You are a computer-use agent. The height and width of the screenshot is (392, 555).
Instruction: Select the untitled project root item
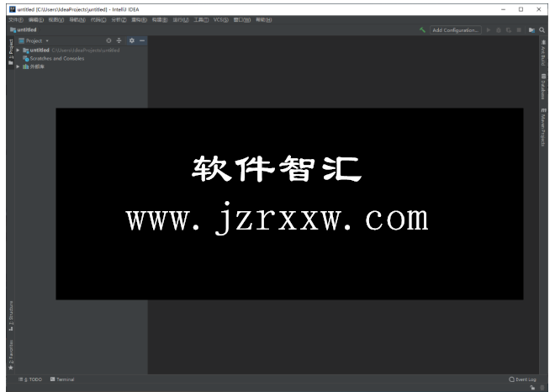coord(71,50)
